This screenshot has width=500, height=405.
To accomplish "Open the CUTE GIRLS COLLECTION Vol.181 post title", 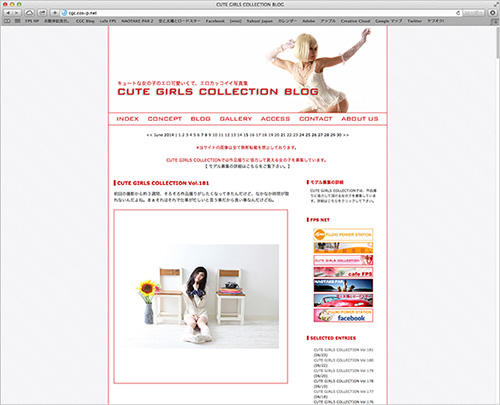I will click(163, 183).
